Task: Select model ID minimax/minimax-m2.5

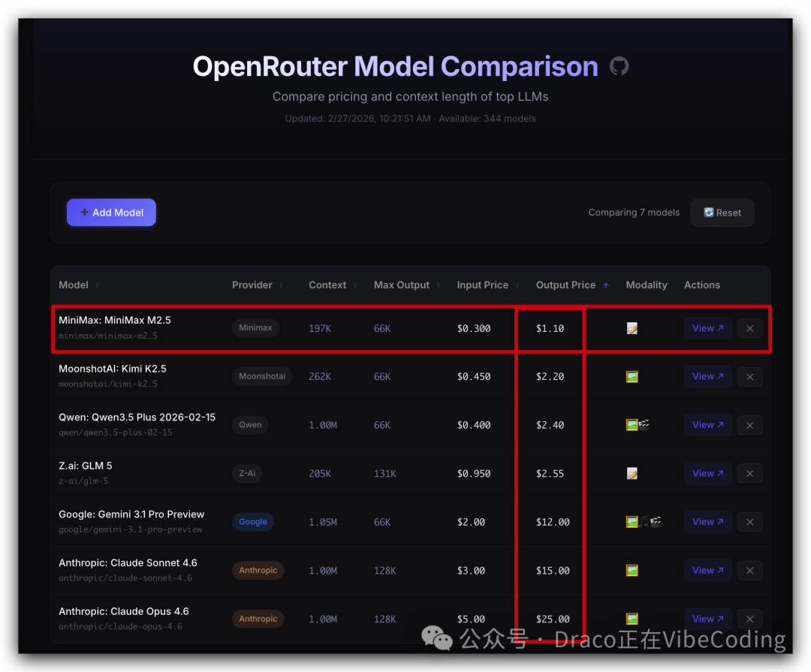Action: point(108,336)
